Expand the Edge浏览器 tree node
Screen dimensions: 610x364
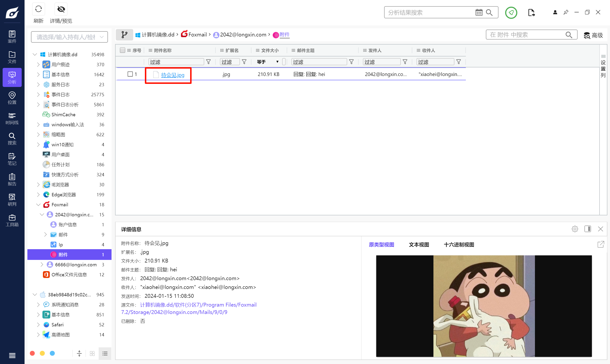38,195
